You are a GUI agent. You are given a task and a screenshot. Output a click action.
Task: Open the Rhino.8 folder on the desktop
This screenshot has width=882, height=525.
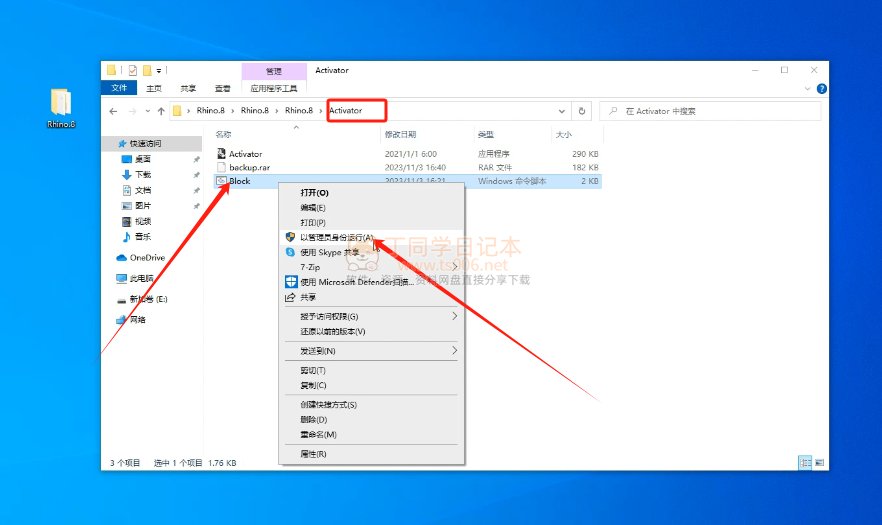pyautogui.click(x=61, y=106)
